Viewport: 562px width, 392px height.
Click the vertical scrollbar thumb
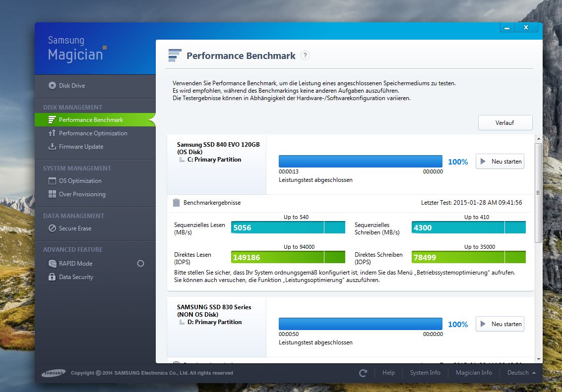[538, 193]
